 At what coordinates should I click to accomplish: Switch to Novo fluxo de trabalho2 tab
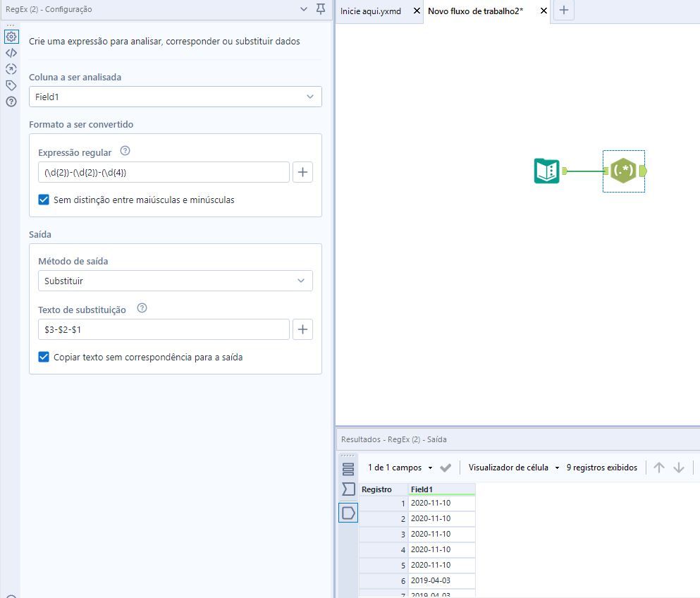pos(475,11)
